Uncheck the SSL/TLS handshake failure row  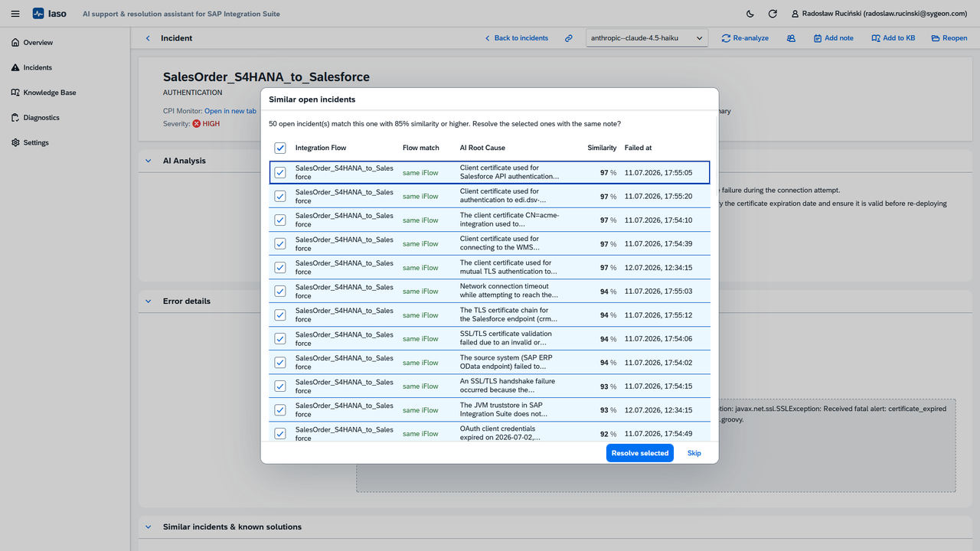point(280,386)
